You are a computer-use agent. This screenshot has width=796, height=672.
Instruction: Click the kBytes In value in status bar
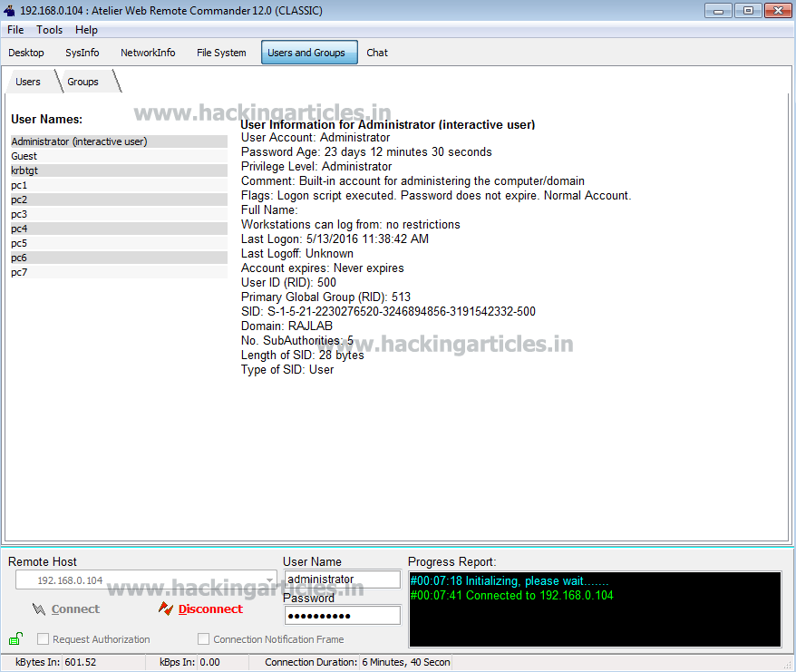[x=80, y=662]
